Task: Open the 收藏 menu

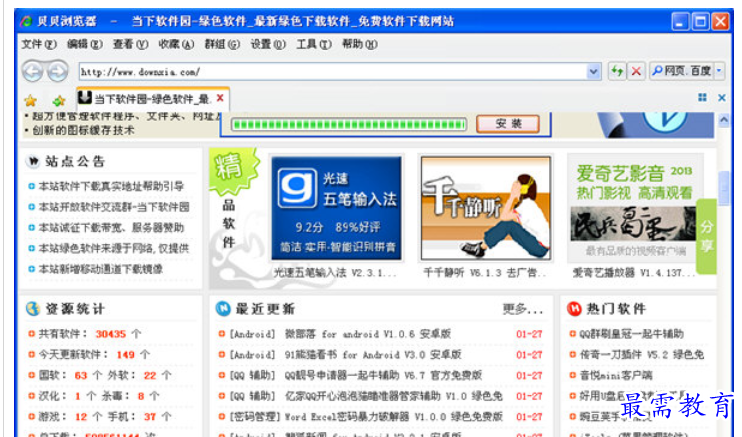Action: (x=176, y=45)
